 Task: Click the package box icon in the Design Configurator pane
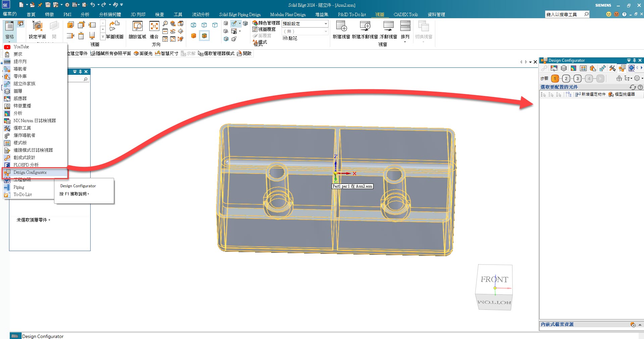(x=619, y=78)
